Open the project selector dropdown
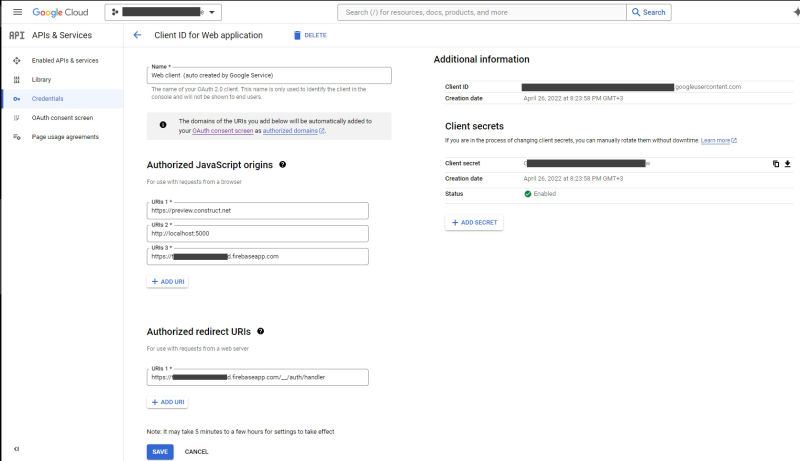This screenshot has height=461, width=800. tap(163, 12)
